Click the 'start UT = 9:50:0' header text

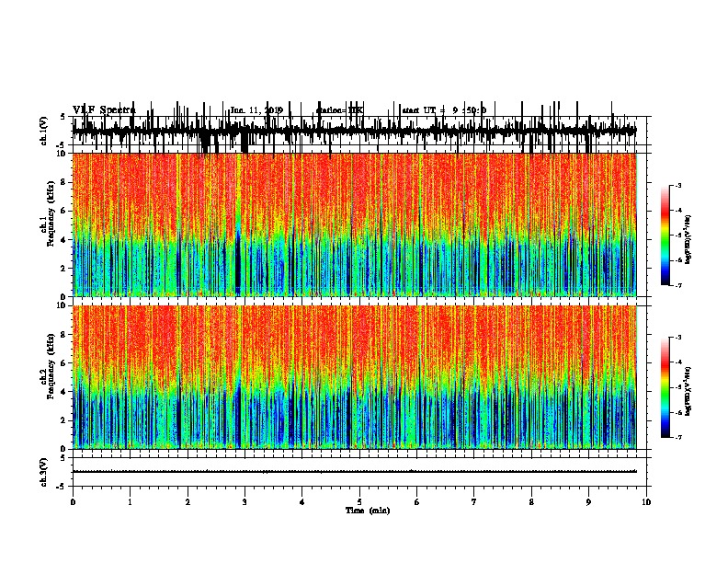tap(444, 110)
